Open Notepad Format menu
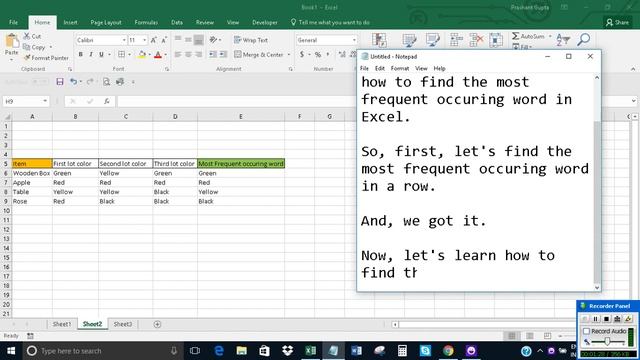This screenshot has width=640, height=360. pyautogui.click(x=400, y=69)
